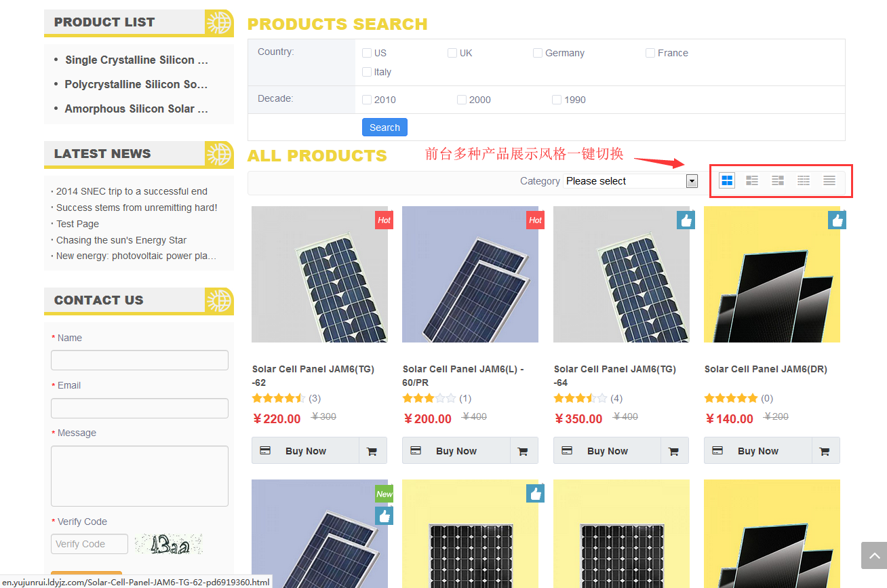Check the US country checkbox
887x588 pixels.
pyautogui.click(x=367, y=53)
